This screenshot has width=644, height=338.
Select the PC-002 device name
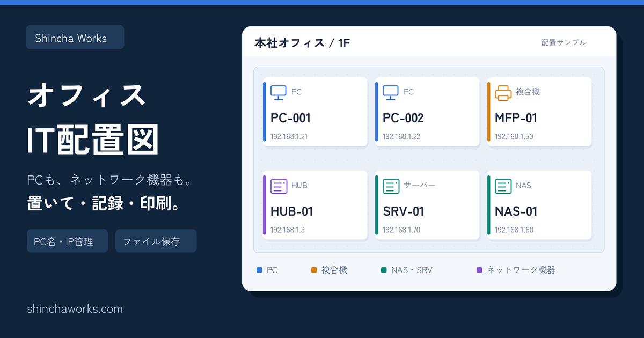click(403, 118)
